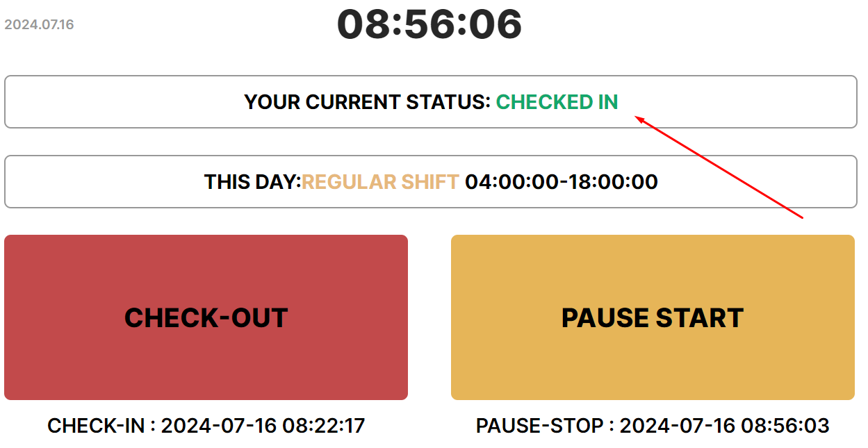Click the green CHECKED IN status text
The width and height of the screenshot is (868, 448).
[557, 102]
